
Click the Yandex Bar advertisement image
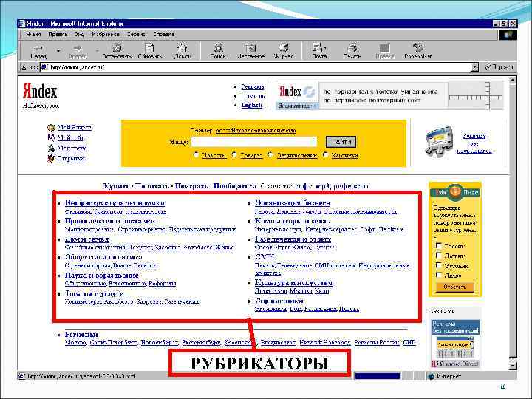(x=439, y=142)
